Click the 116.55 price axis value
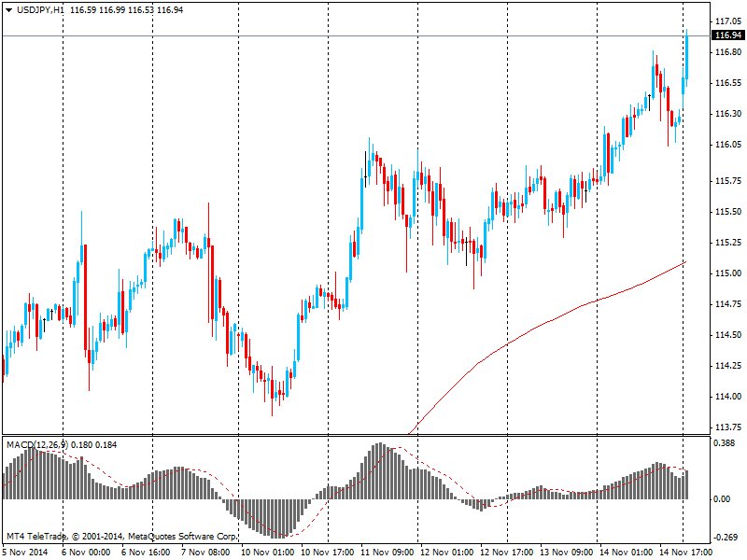The image size is (747, 560). pos(728,83)
